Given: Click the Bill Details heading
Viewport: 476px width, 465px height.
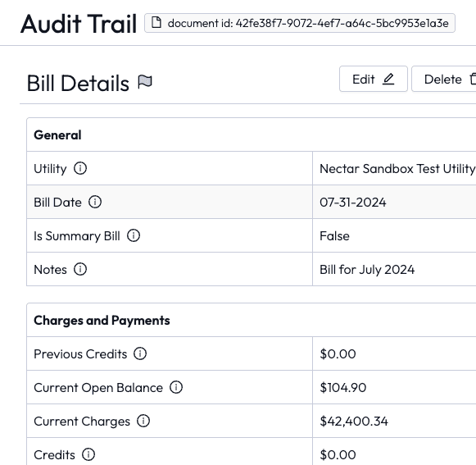Looking at the screenshot, I should tap(78, 83).
